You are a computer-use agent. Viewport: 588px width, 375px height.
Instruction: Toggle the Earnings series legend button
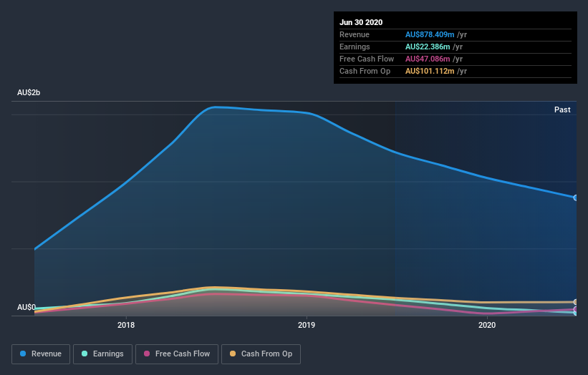point(102,354)
